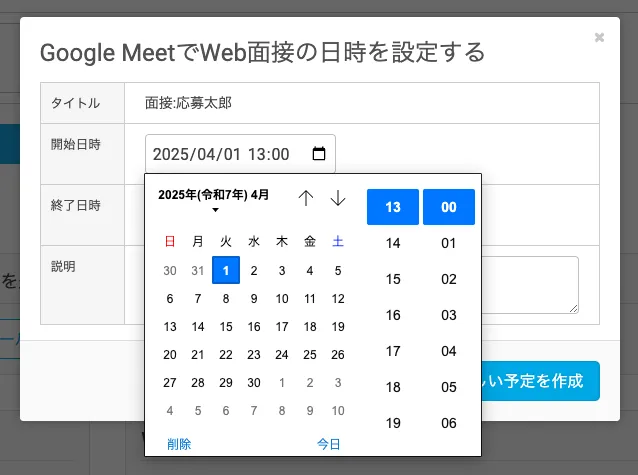Click inside the 説明 description textarea

point(530,284)
